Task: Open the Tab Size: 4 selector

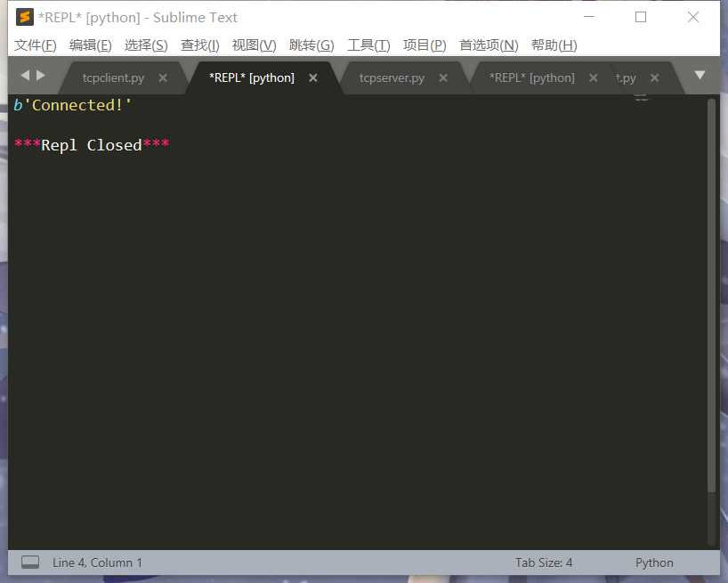Action: pyautogui.click(x=544, y=563)
